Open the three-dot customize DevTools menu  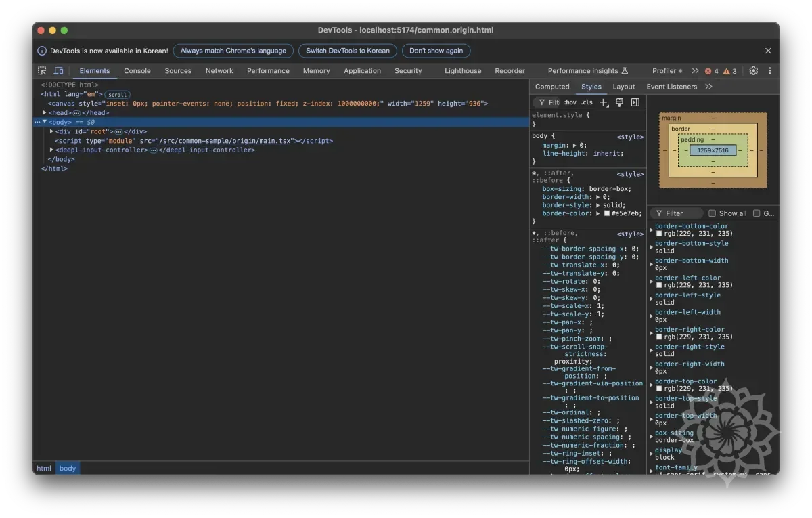769,71
